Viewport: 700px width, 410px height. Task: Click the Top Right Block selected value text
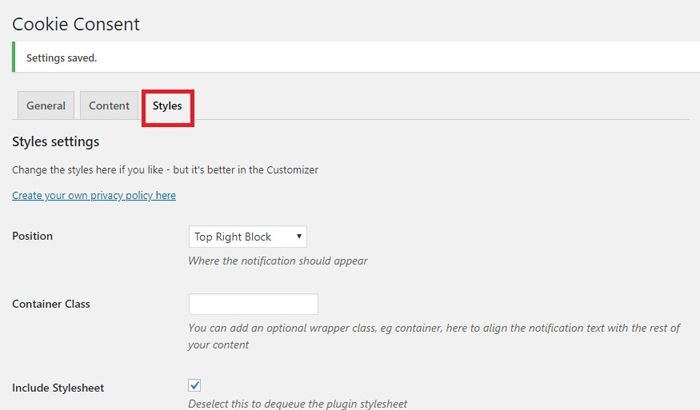coord(233,237)
